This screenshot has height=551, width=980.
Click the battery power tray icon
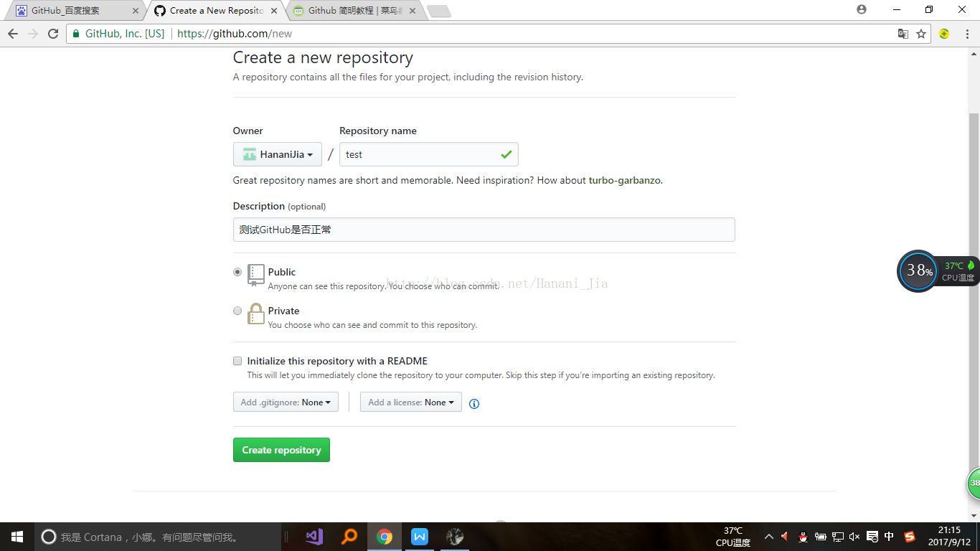coord(821,537)
